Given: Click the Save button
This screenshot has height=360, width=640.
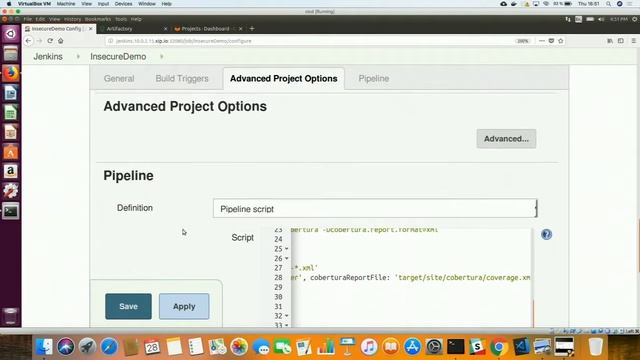Looking at the screenshot, I should [128, 306].
